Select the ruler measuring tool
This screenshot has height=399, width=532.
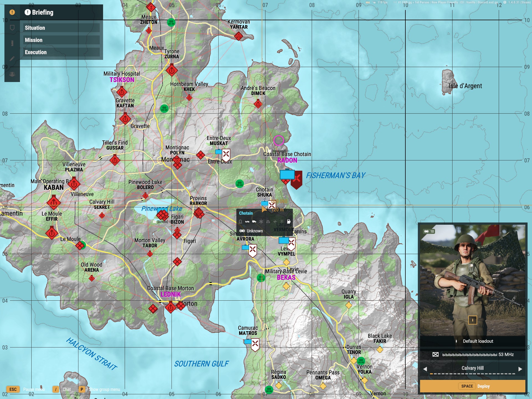[12, 43]
